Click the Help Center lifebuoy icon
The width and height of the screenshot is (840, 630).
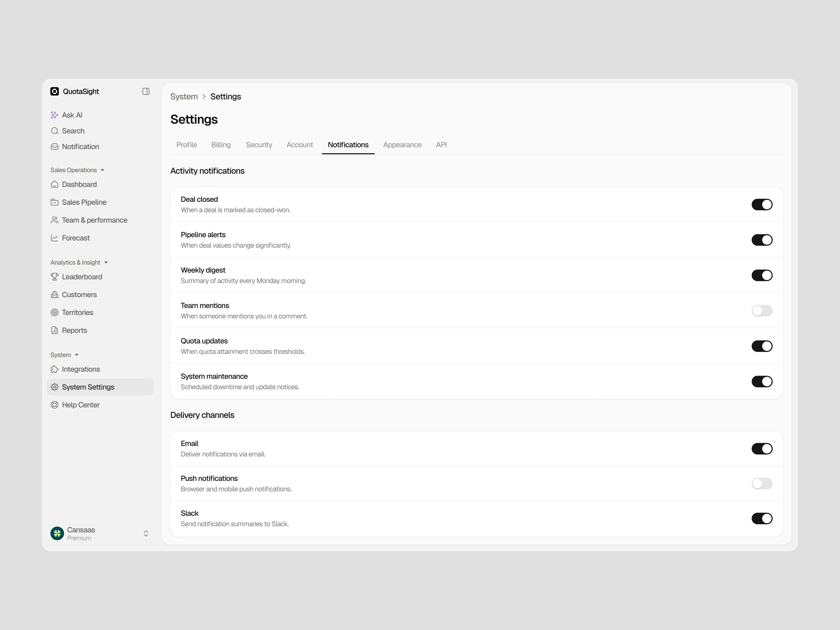click(x=55, y=405)
